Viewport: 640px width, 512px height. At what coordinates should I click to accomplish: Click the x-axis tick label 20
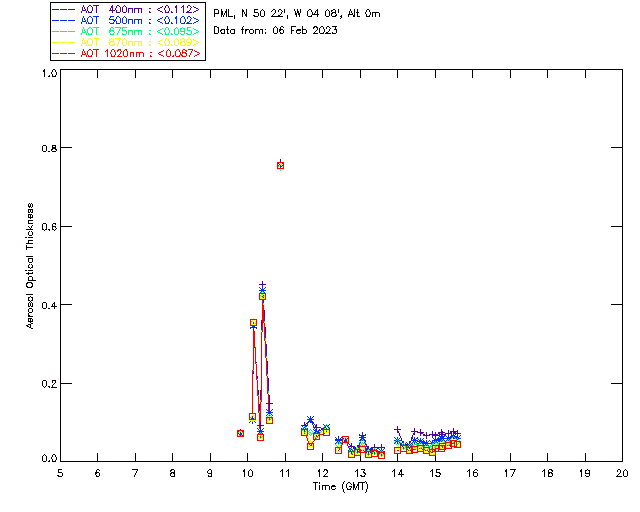(x=622, y=473)
